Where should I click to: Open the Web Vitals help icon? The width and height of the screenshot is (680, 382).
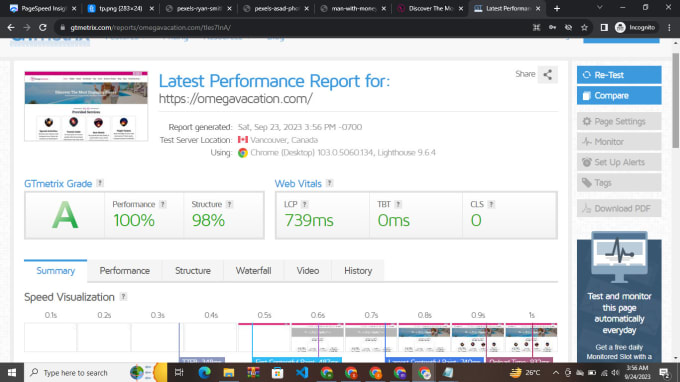pyautogui.click(x=330, y=183)
